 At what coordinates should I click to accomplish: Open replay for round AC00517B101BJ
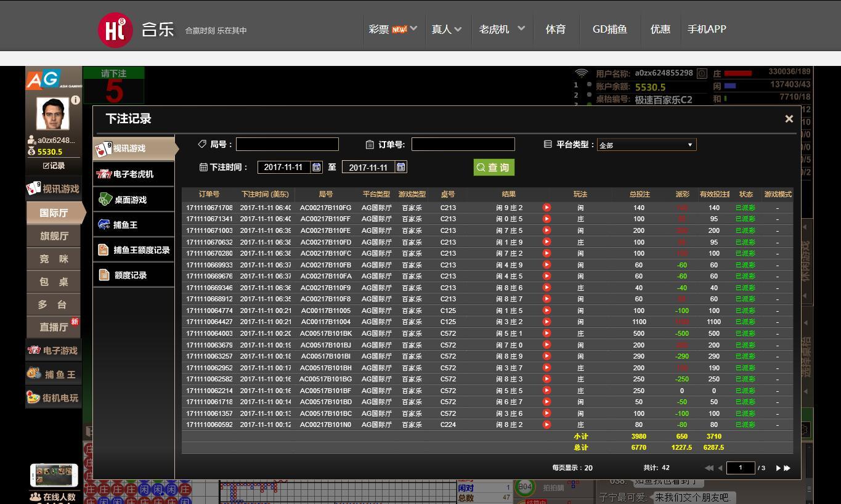click(x=546, y=345)
